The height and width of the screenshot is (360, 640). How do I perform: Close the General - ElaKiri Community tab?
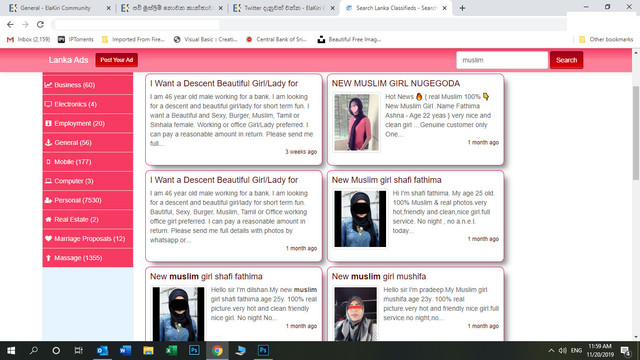109,8
